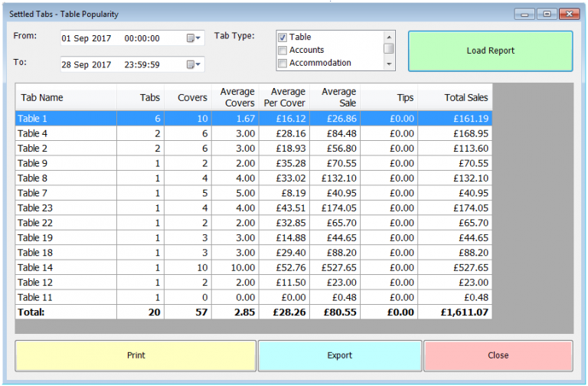Uncheck the Table tab type checkbox

click(x=283, y=38)
